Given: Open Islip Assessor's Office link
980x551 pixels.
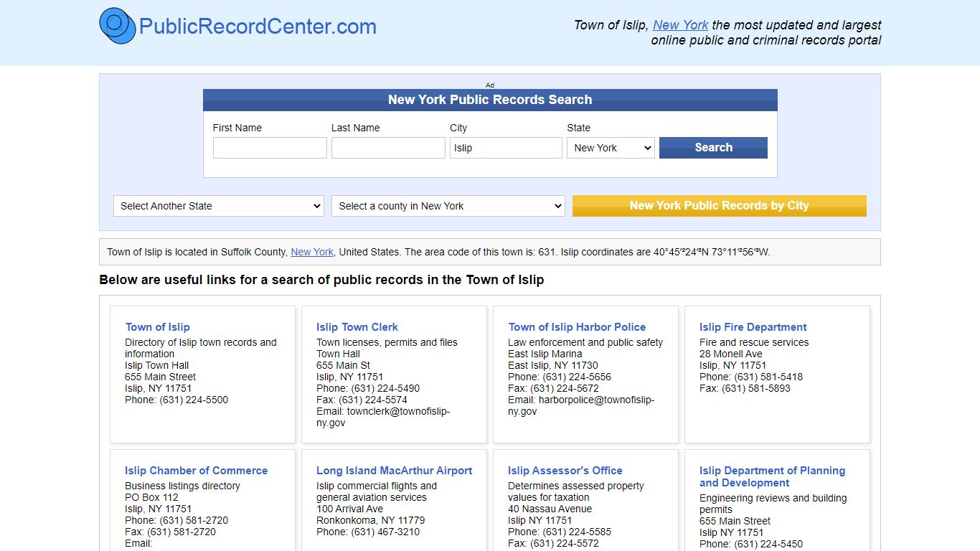Looking at the screenshot, I should 565,471.
